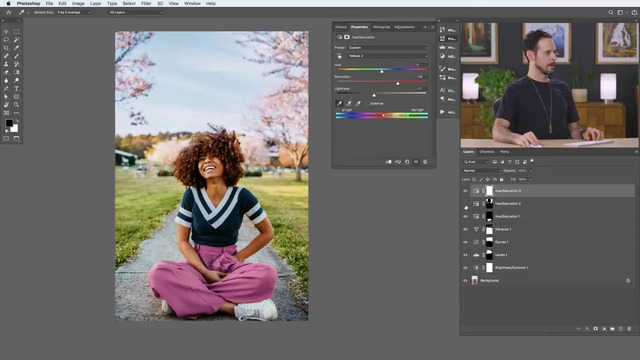
Task: Switch to the History tab
Action: click(341, 27)
